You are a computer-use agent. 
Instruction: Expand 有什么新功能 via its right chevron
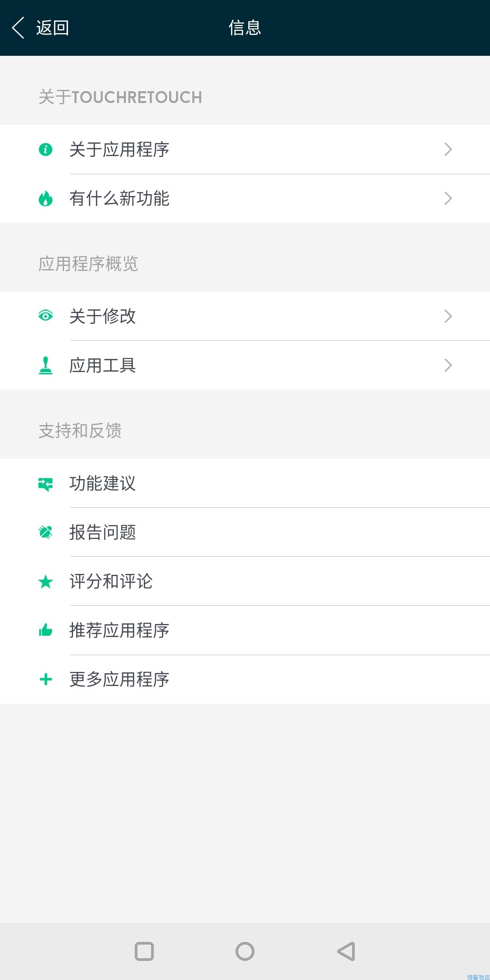pyautogui.click(x=448, y=198)
